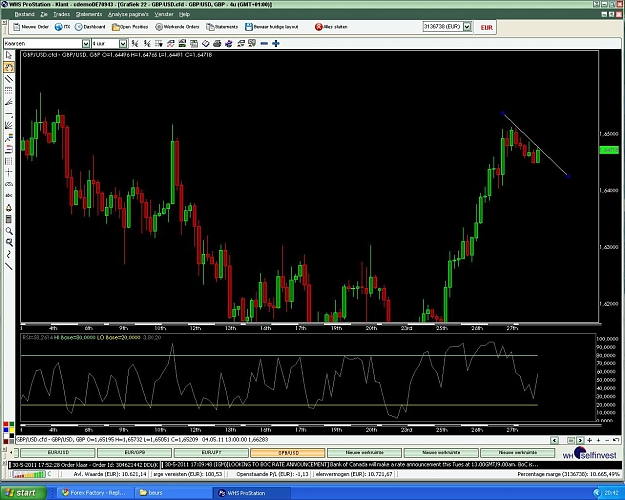The height and width of the screenshot is (500, 625).
Task: Open the Trades menu
Action: pos(62,14)
